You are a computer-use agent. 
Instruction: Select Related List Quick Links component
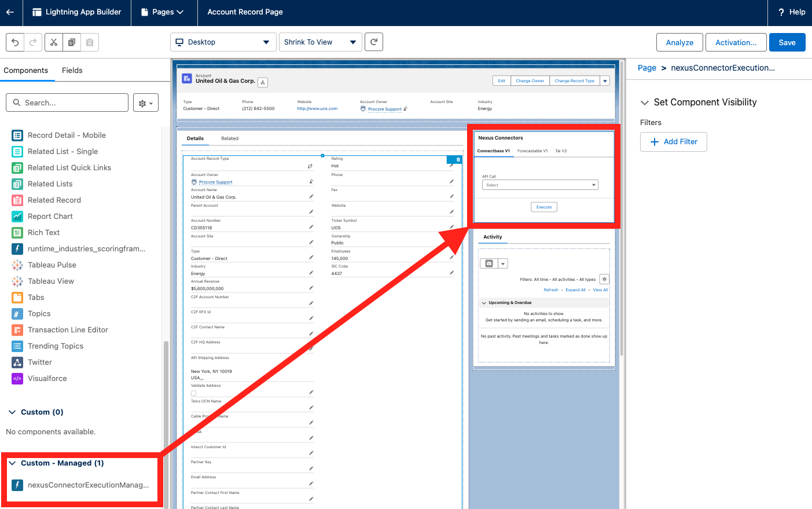pyautogui.click(x=69, y=167)
